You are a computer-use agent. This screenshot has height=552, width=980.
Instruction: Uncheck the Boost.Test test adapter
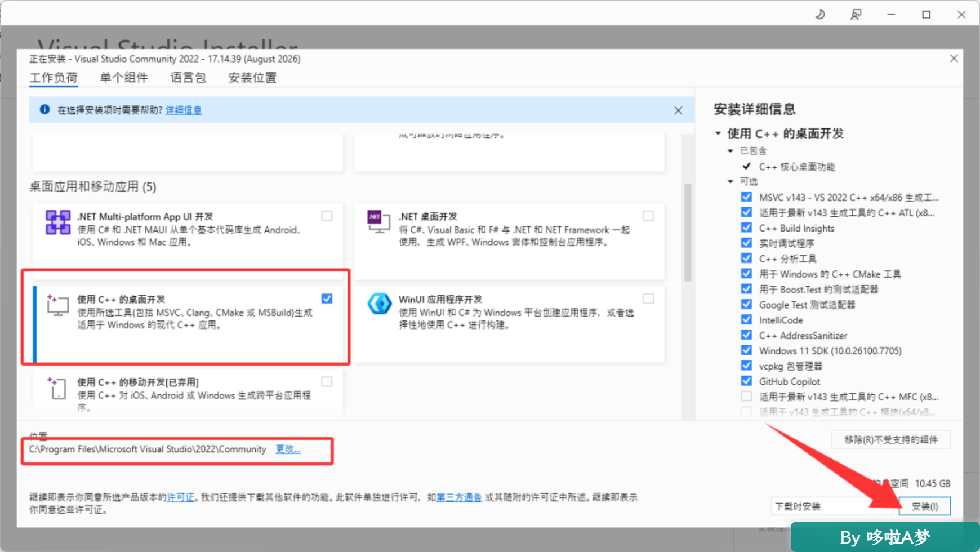click(746, 289)
